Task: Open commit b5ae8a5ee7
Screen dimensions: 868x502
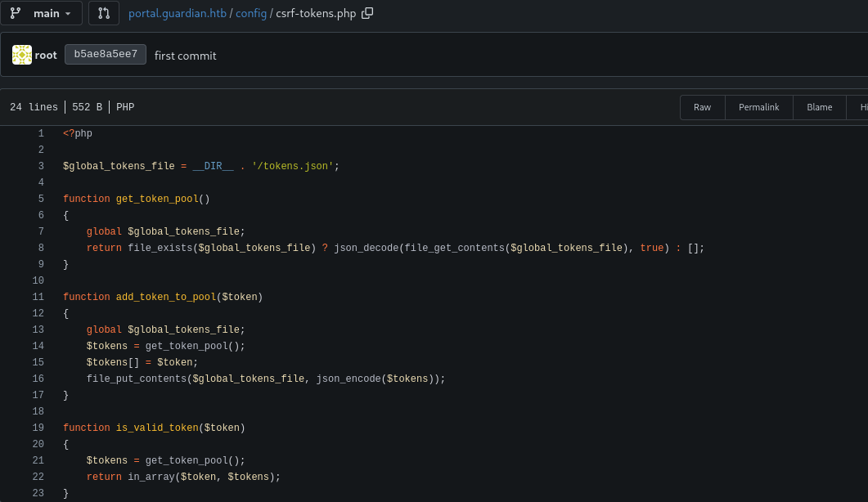Action: (106, 55)
